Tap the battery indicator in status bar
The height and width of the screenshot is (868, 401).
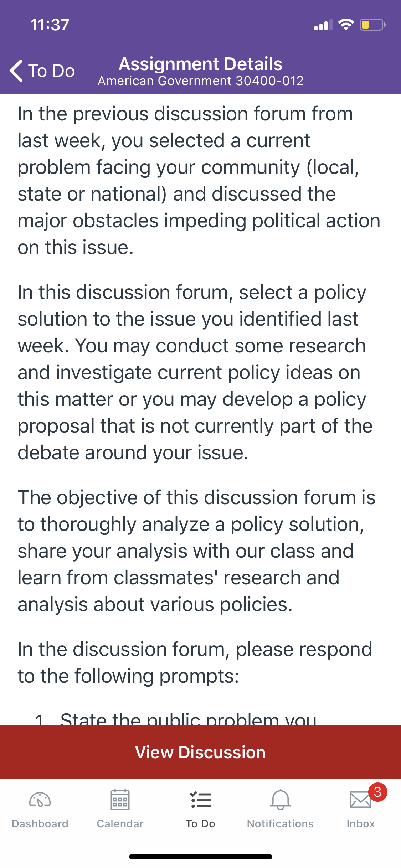(x=372, y=25)
